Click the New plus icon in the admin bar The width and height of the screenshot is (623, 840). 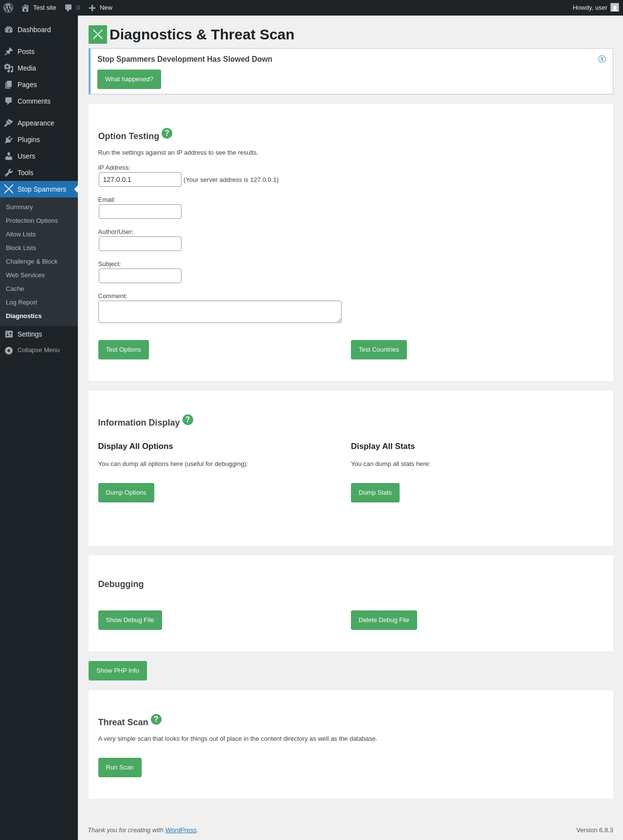92,8
